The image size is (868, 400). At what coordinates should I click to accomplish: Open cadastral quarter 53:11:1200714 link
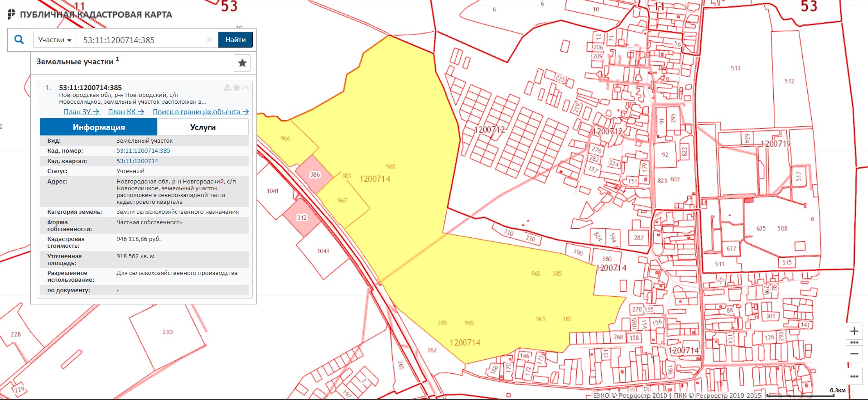coord(137,161)
